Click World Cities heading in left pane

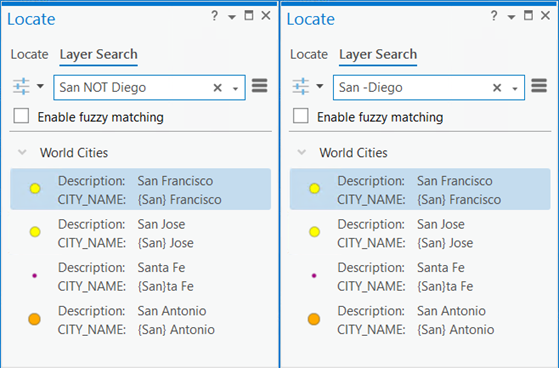[74, 153]
